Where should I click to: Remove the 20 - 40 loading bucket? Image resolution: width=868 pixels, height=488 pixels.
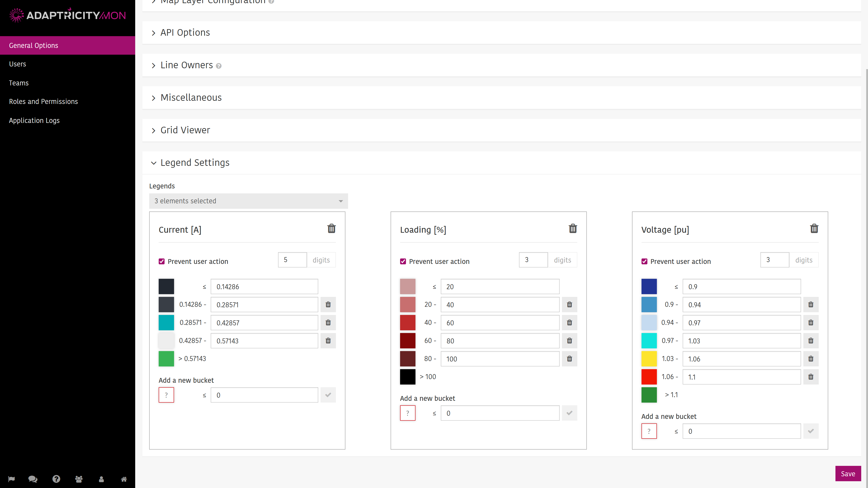click(569, 305)
